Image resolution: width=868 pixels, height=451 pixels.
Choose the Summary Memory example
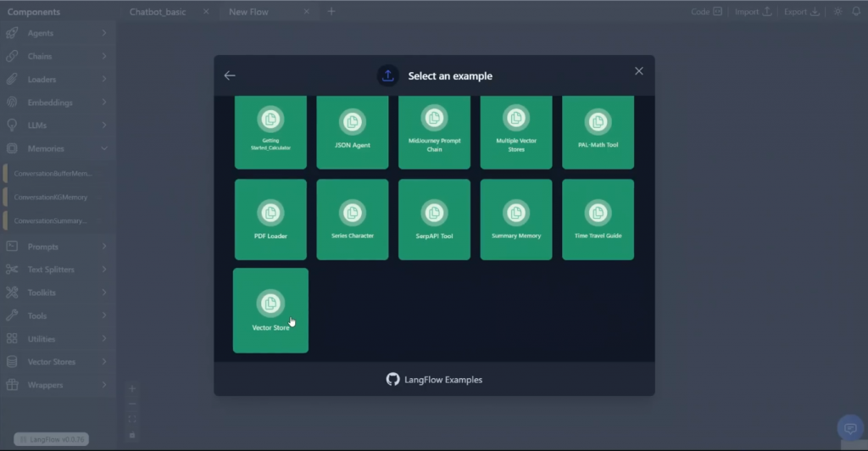(x=516, y=219)
